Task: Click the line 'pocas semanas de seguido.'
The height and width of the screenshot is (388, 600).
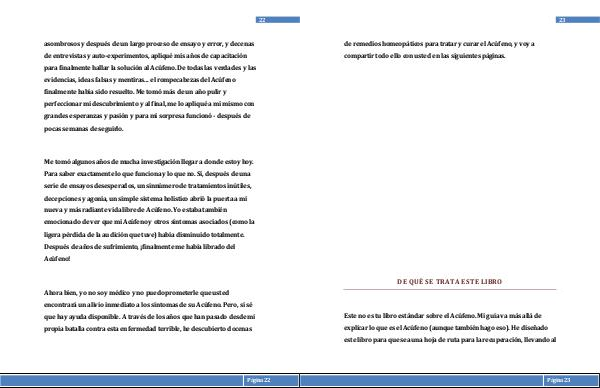Action: click(83, 129)
